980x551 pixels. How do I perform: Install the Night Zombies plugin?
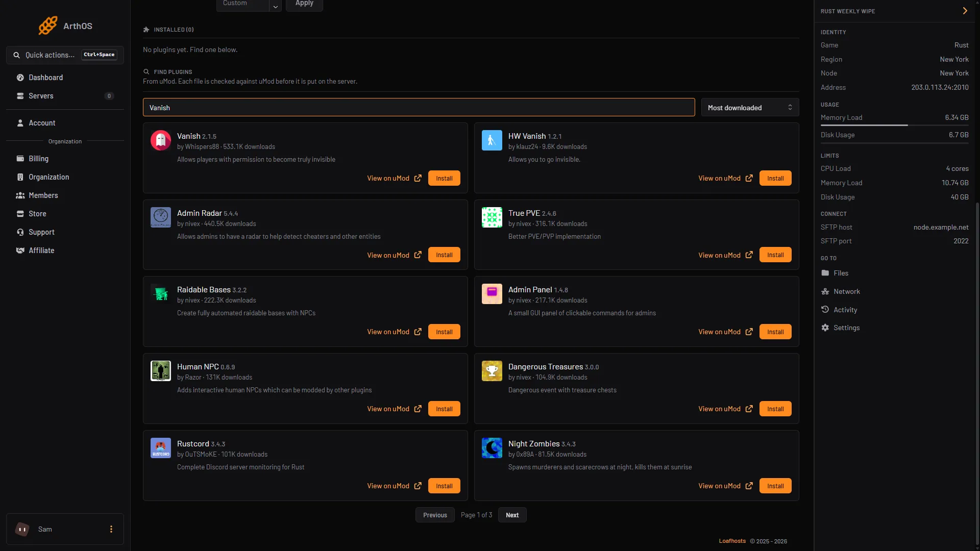[x=775, y=486]
